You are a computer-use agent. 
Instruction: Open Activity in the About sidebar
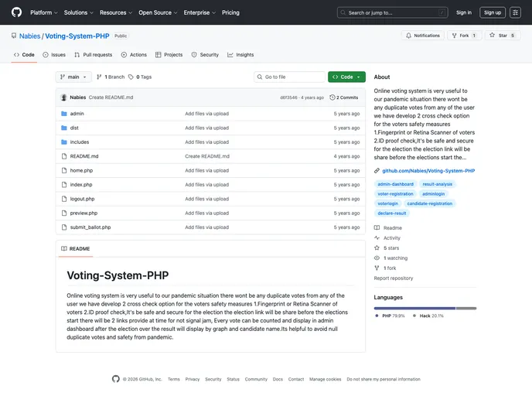[391, 238]
